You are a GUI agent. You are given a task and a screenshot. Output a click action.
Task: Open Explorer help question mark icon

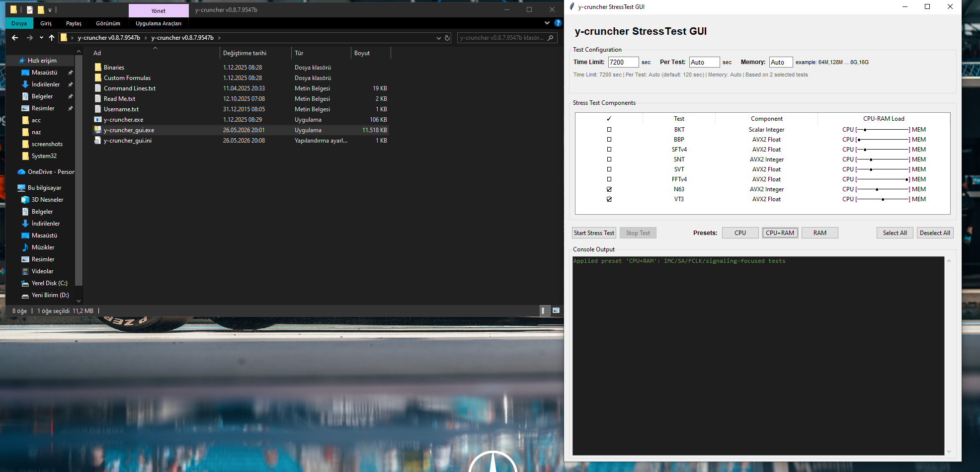pyautogui.click(x=558, y=23)
